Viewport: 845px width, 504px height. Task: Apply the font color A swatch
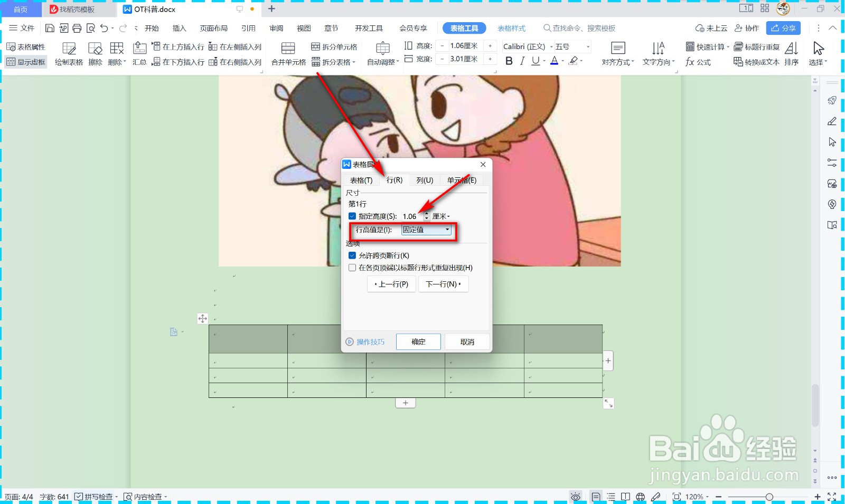point(554,61)
